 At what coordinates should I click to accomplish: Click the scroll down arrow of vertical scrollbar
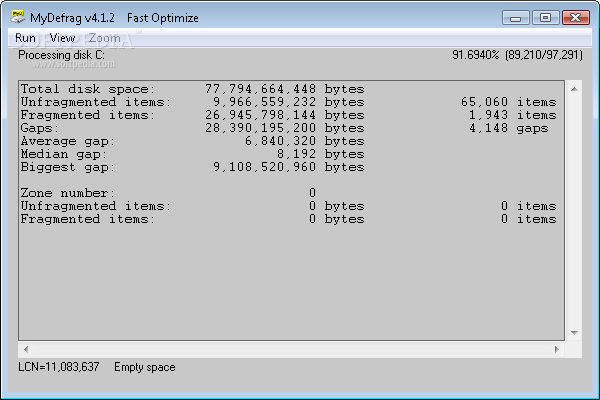pos(574,333)
